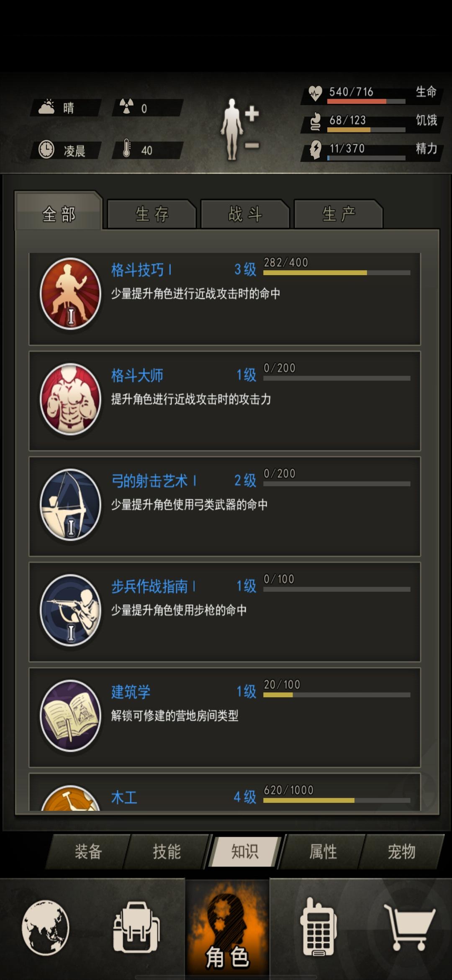This screenshot has height=980, width=452.
Task: Open the 技能 skills section
Action: [x=167, y=851]
